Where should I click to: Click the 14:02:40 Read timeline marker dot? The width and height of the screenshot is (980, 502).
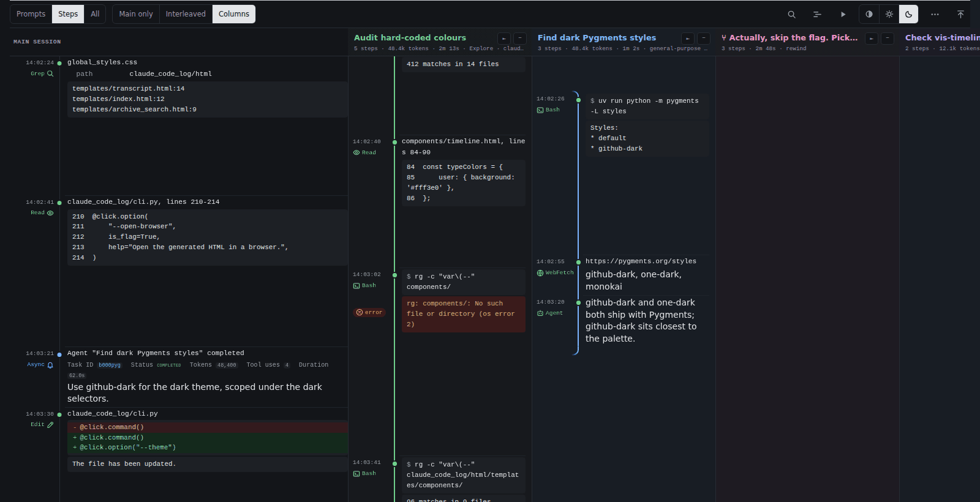pyautogui.click(x=394, y=142)
